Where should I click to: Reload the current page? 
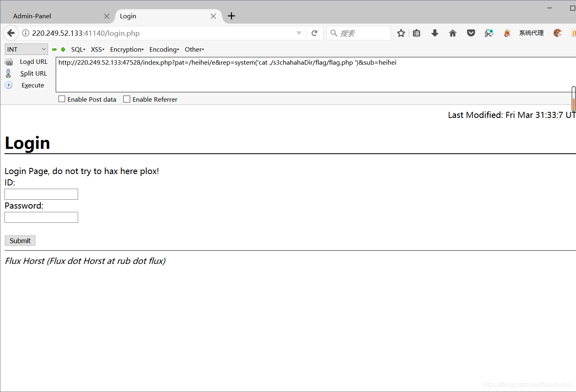click(314, 33)
